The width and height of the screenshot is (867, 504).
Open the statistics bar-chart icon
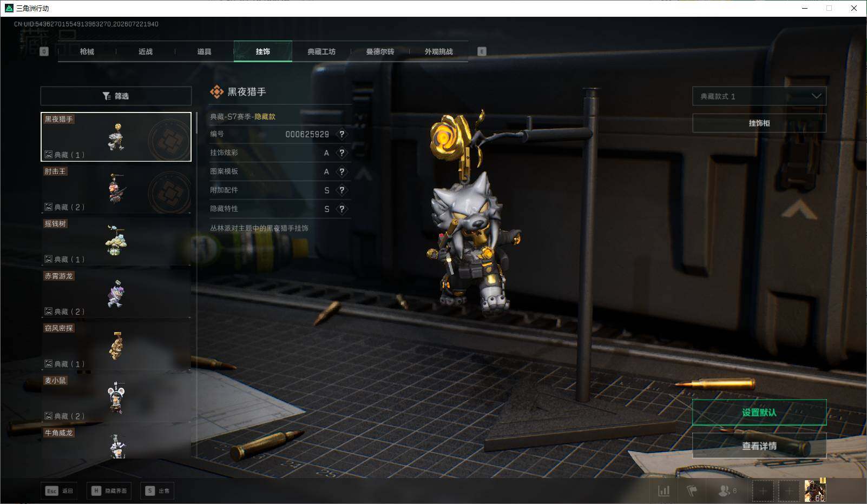(664, 491)
